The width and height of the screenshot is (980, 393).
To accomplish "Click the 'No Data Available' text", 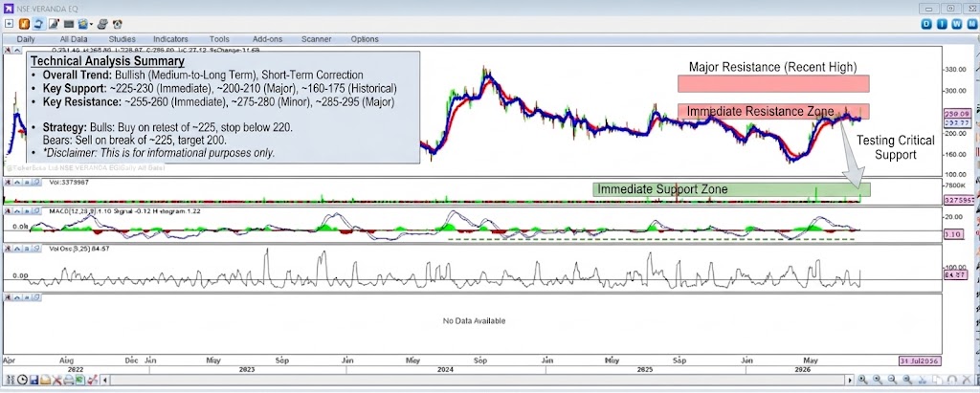I will click(475, 321).
